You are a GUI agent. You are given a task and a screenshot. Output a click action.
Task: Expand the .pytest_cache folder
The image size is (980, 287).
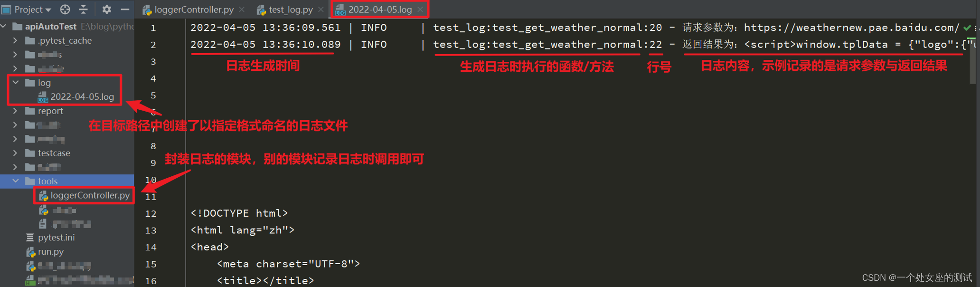16,40
